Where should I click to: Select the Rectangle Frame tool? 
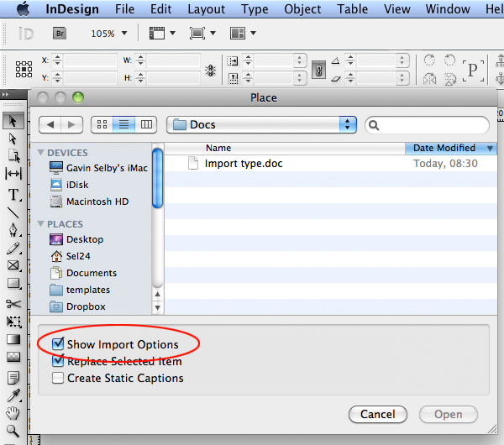pos(13,265)
